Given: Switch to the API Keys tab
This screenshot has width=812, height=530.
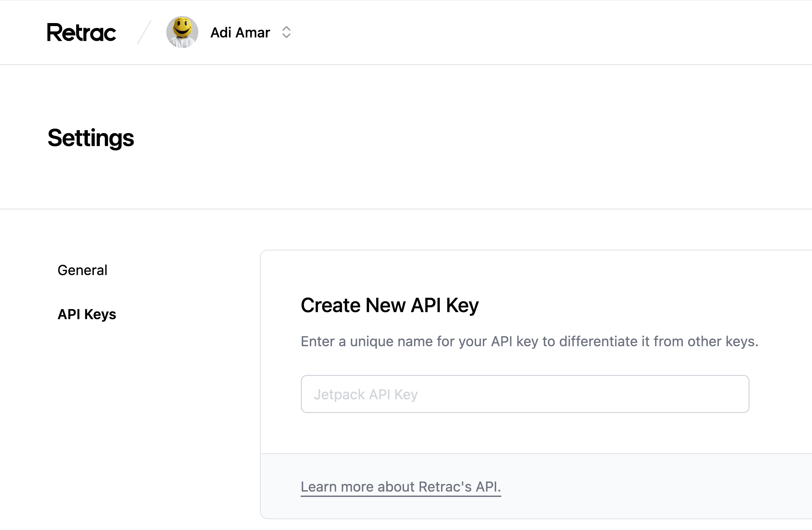Looking at the screenshot, I should click(87, 314).
